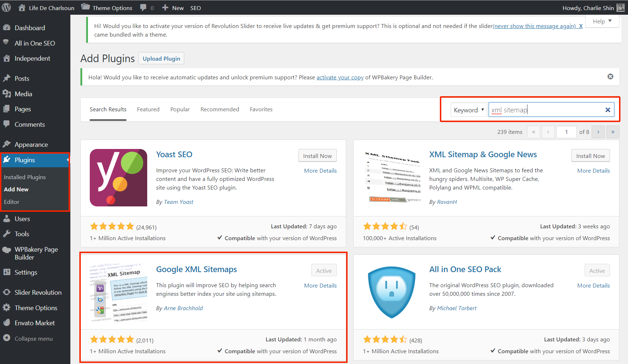Open author RavanH link
The height and width of the screenshot is (364, 628).
tap(447, 202)
